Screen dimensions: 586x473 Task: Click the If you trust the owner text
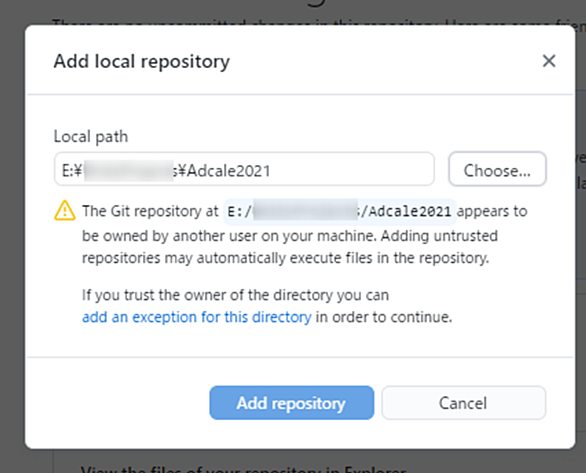pyautogui.click(x=235, y=295)
